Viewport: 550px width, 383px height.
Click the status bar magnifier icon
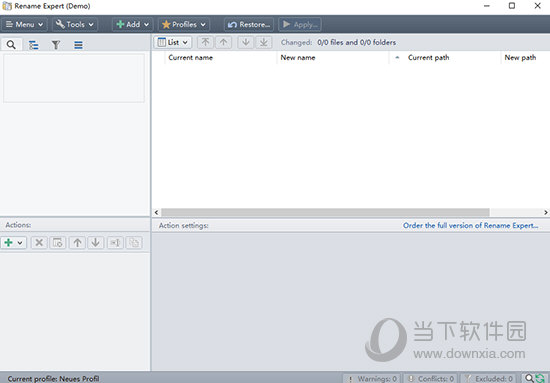pos(529,378)
